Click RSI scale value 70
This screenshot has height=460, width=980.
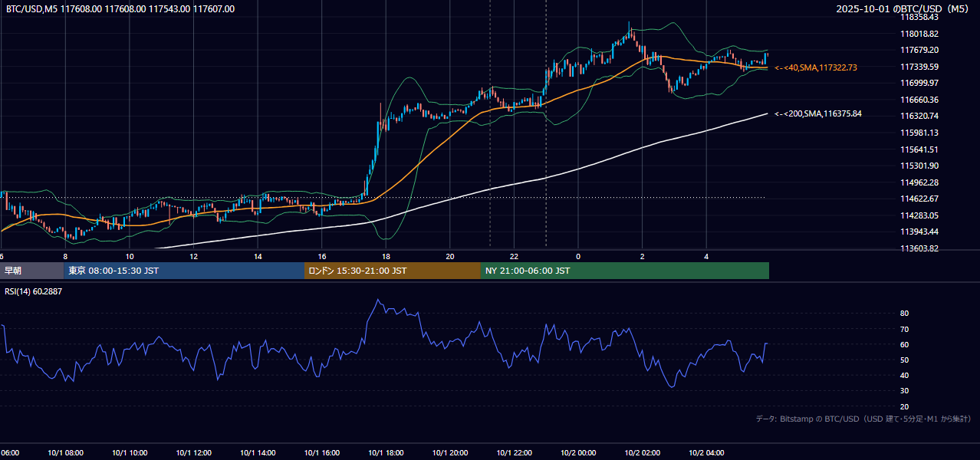904,329
